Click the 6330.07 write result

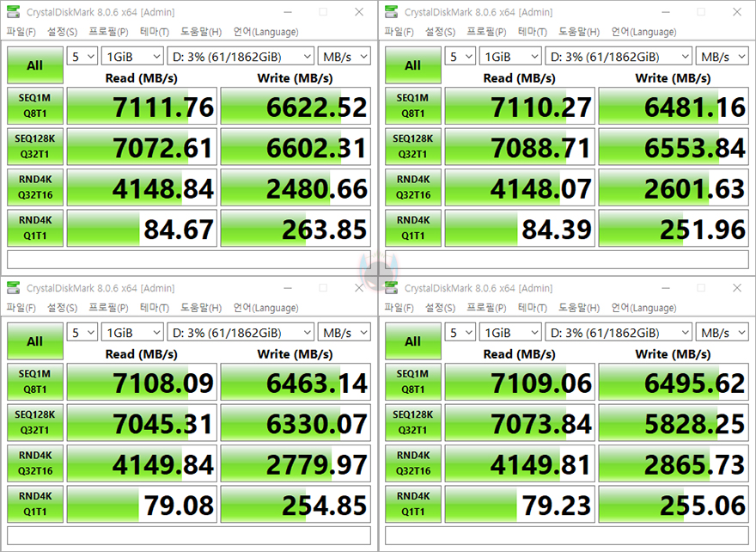(x=296, y=422)
